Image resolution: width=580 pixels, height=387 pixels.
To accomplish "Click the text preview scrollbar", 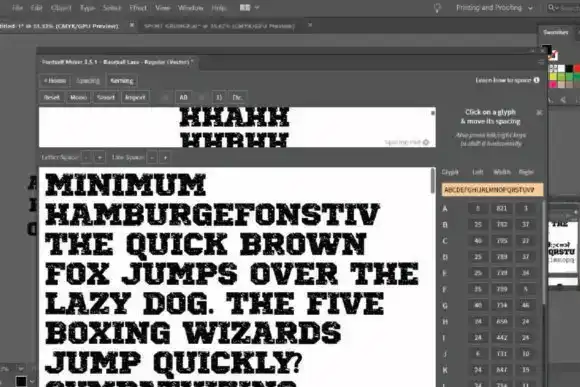I will point(433,181).
